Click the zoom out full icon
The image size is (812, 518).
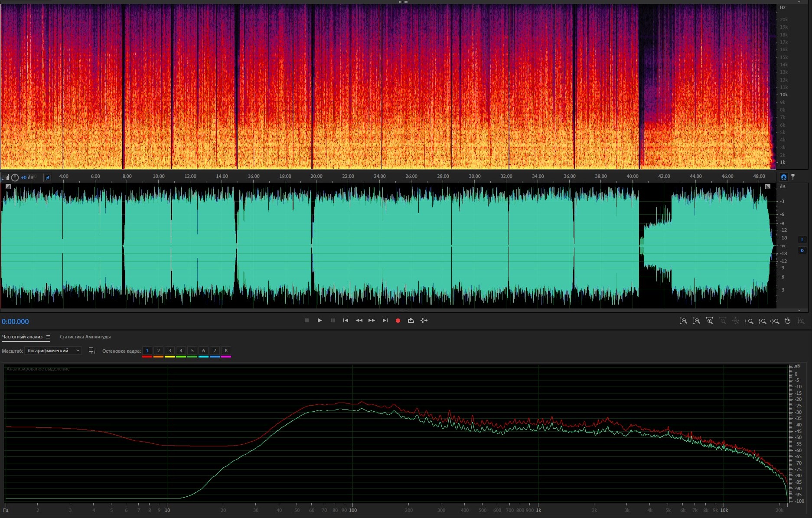[736, 321]
